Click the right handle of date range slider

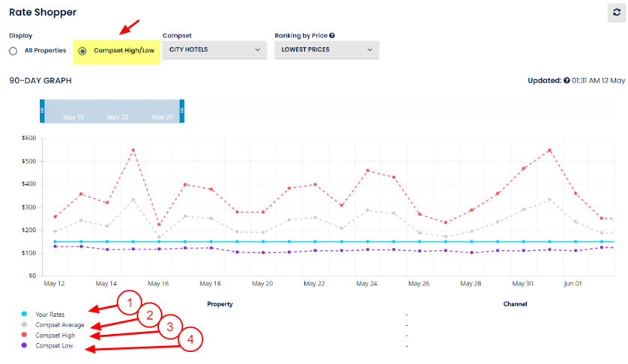tap(181, 110)
